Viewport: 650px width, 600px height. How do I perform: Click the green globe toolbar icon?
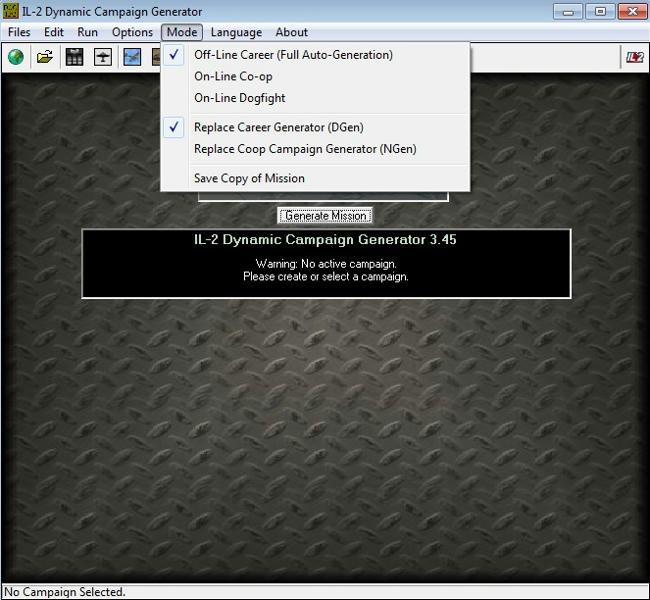click(16, 57)
